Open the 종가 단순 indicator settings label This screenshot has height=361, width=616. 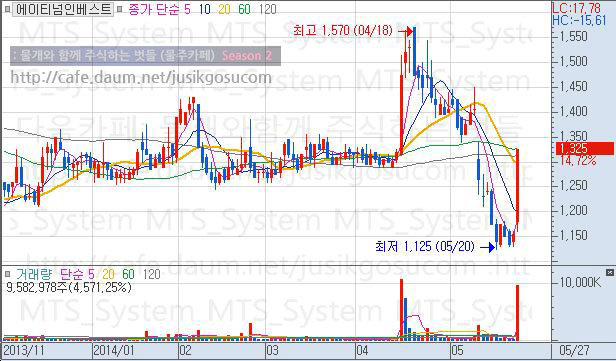(x=154, y=9)
